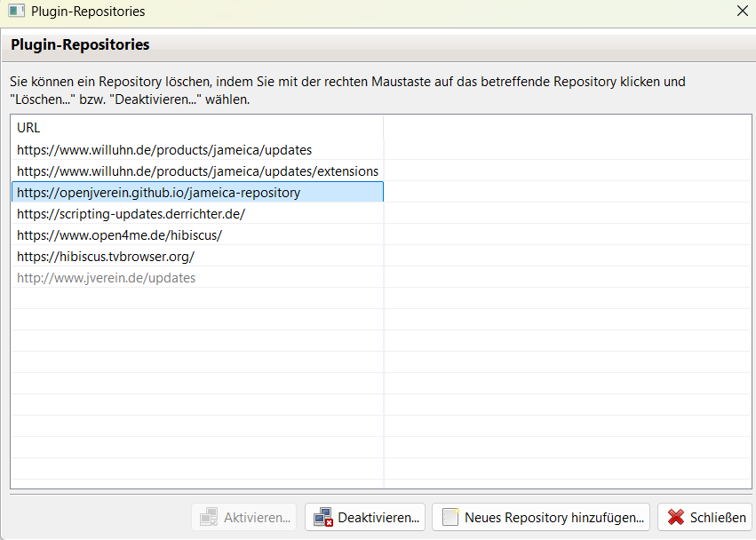Click the computer icon on the Deaktivieren button

(x=323, y=517)
